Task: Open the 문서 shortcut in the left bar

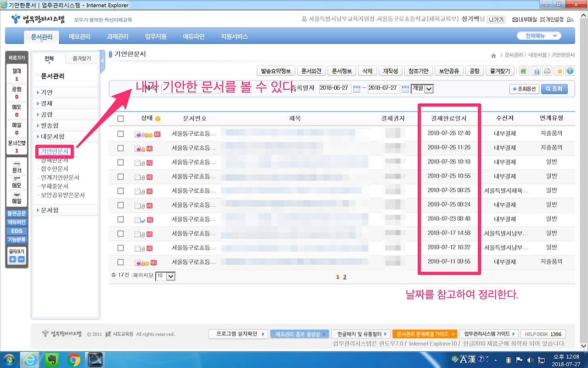Action: tap(17, 167)
